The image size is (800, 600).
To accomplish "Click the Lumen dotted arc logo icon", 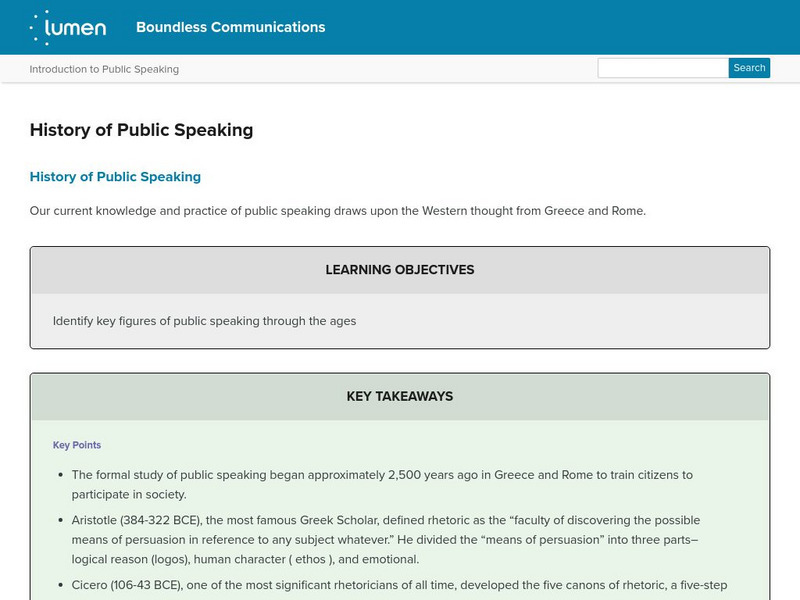I will [38, 27].
